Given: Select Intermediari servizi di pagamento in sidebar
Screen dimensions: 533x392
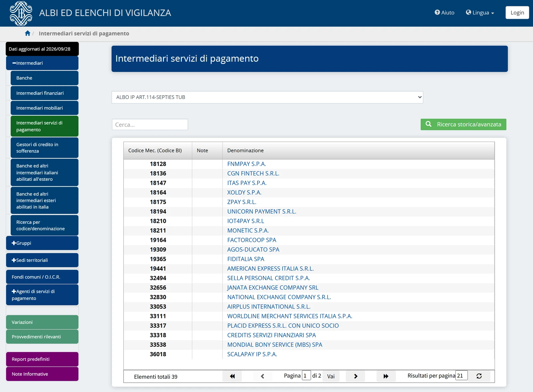Looking at the screenshot, I should tap(45, 126).
